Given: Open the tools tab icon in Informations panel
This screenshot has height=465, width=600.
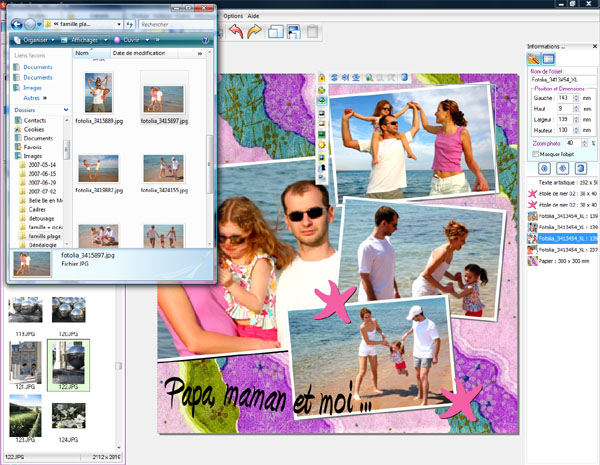Looking at the screenshot, I should coord(533,59).
